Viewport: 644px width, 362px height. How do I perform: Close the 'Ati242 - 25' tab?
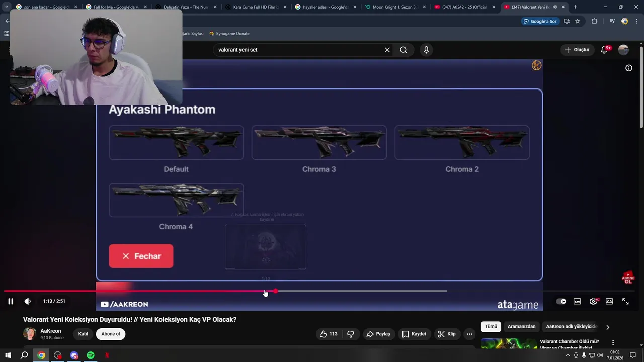click(494, 7)
